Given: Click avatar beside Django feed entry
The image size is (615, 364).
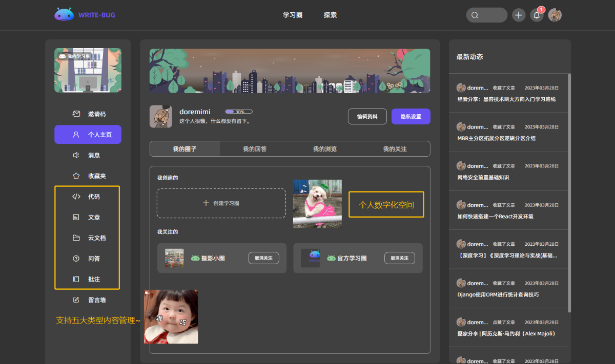Looking at the screenshot, I should point(461,283).
